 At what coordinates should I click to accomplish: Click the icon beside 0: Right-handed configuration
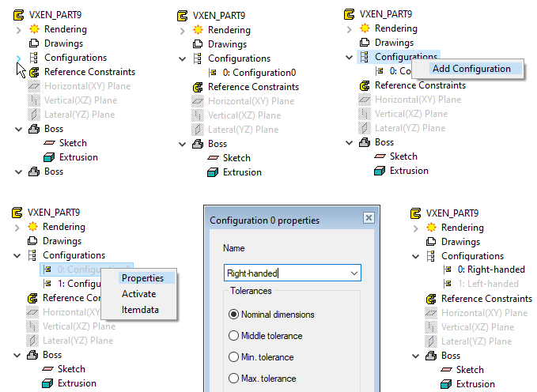(448, 270)
